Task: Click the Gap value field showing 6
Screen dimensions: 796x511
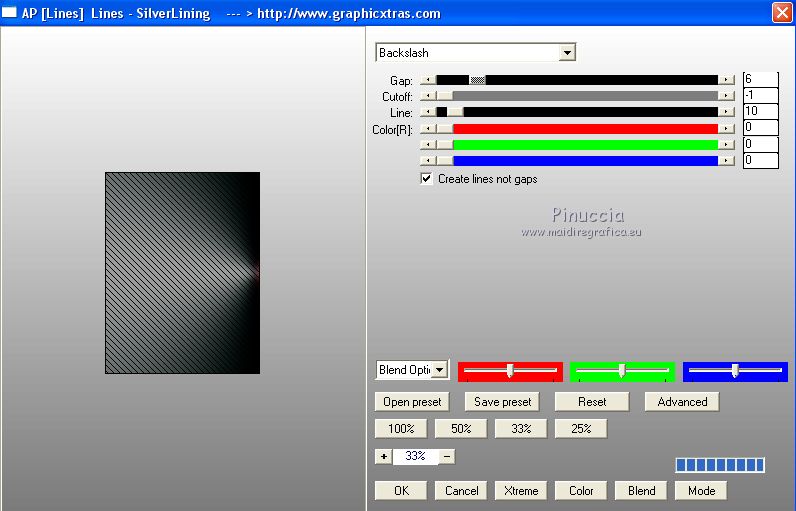Action: point(760,80)
